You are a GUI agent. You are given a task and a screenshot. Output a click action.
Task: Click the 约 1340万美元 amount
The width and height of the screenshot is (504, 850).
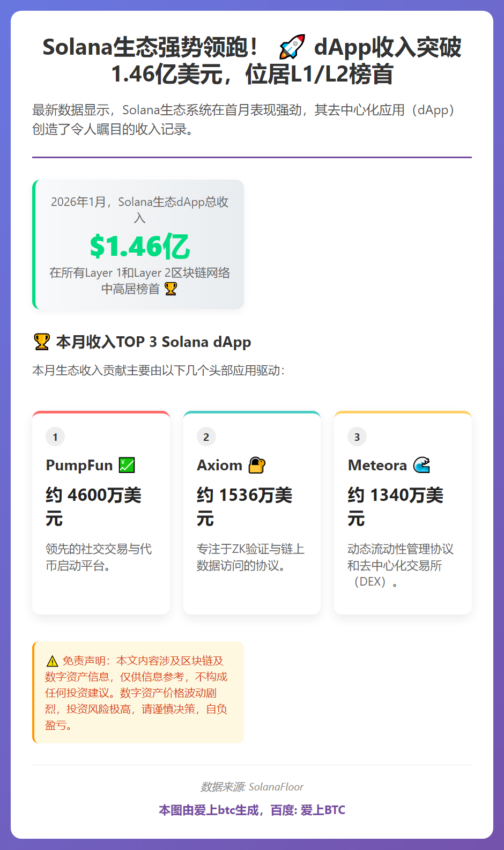click(396, 507)
